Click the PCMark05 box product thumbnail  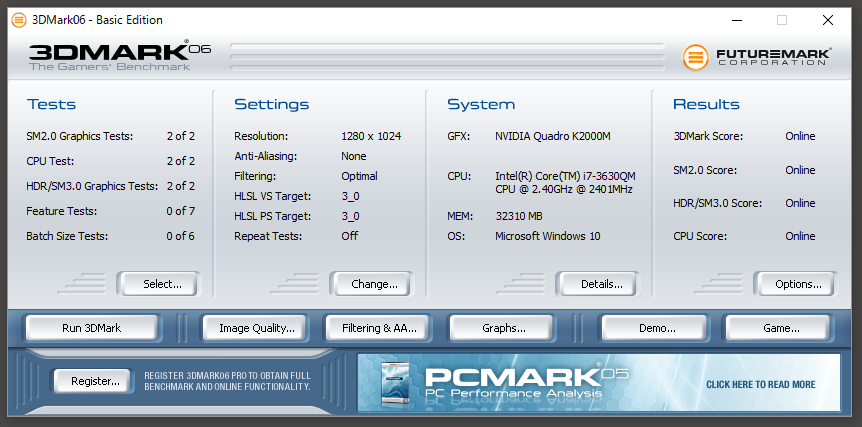click(396, 384)
